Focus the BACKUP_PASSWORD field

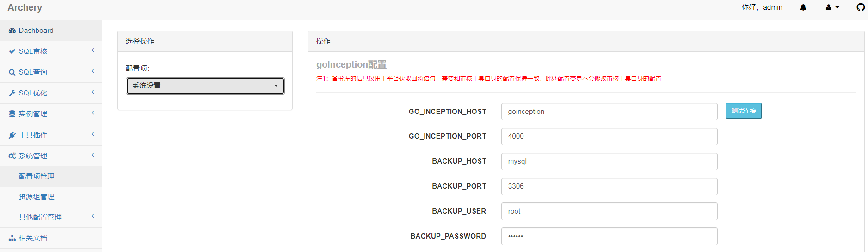click(x=609, y=236)
